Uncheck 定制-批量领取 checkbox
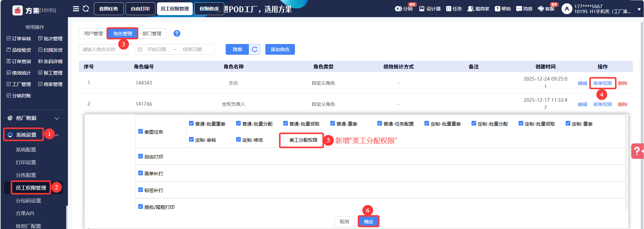 point(521,124)
